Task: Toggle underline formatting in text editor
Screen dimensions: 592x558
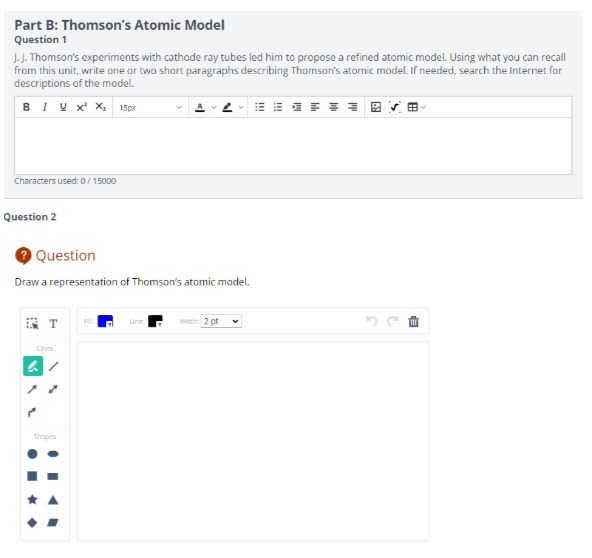Action: (x=63, y=107)
